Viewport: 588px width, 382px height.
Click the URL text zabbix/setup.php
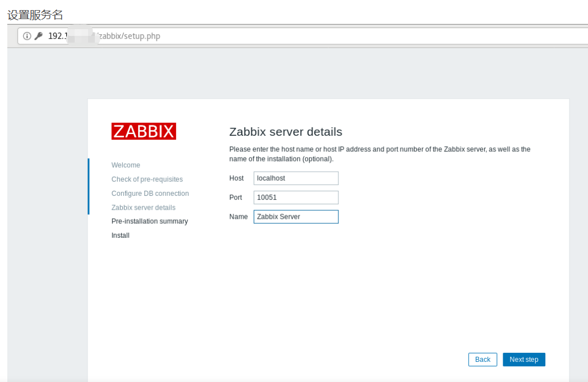click(130, 36)
